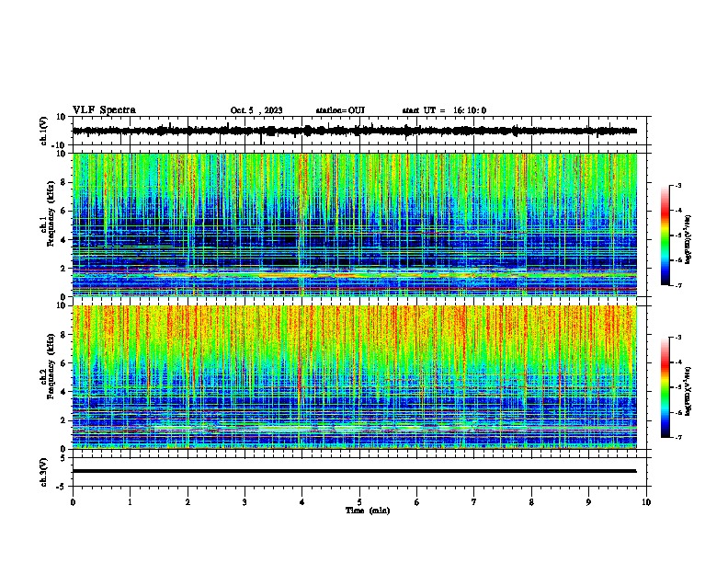Click the ch.3(V) axis label
Viewport: 728px width, 563px height.
tap(43, 472)
